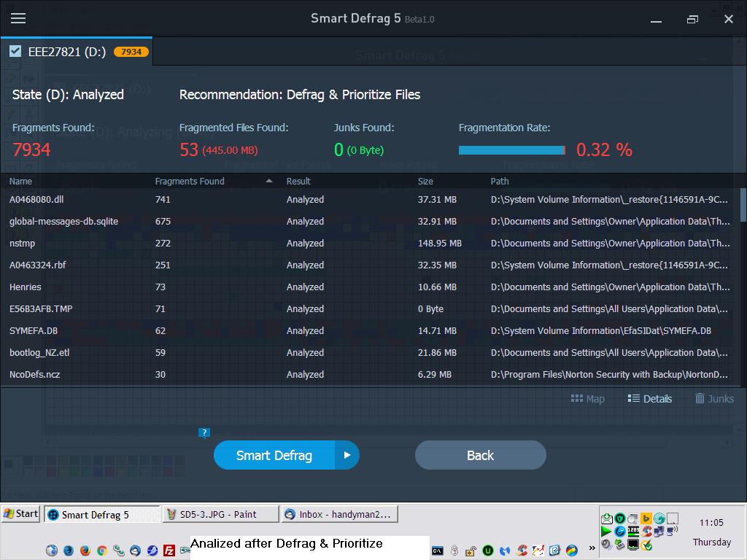Switch to Inbox Thunderbird taskbar button
Image resolution: width=747 pixels, height=560 pixels.
[339, 514]
